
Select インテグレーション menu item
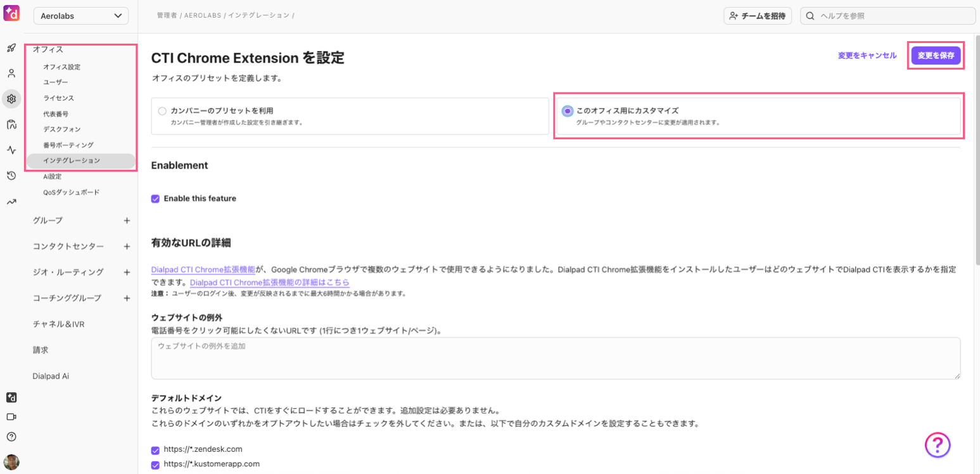click(81, 161)
